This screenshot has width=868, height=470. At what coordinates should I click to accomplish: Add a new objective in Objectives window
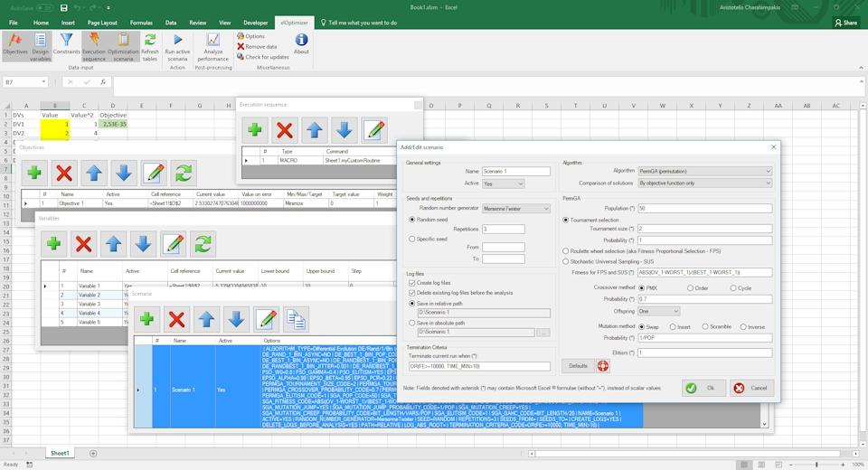point(34,174)
